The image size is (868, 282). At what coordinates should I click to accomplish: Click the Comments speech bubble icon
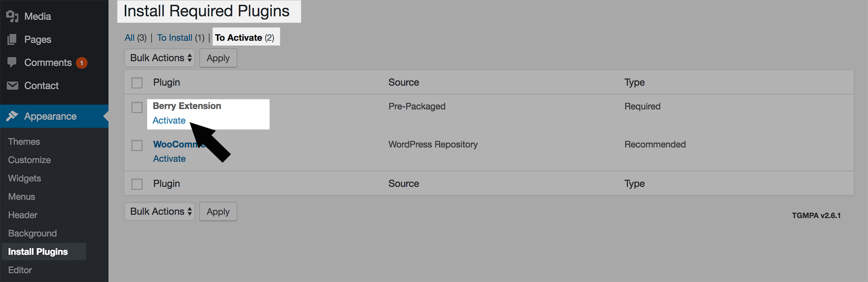pos(12,62)
